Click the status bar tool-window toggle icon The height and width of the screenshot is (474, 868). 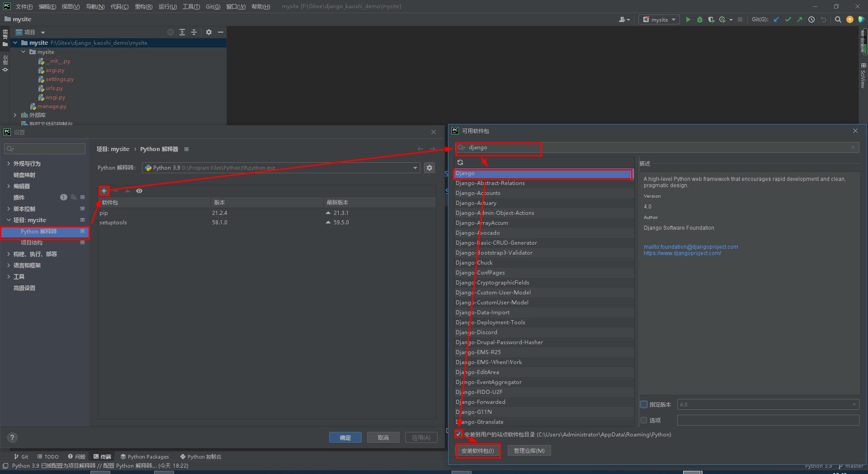pos(5,466)
